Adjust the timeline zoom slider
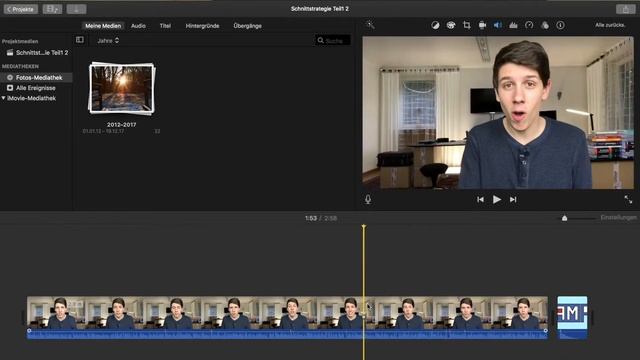 click(564, 218)
